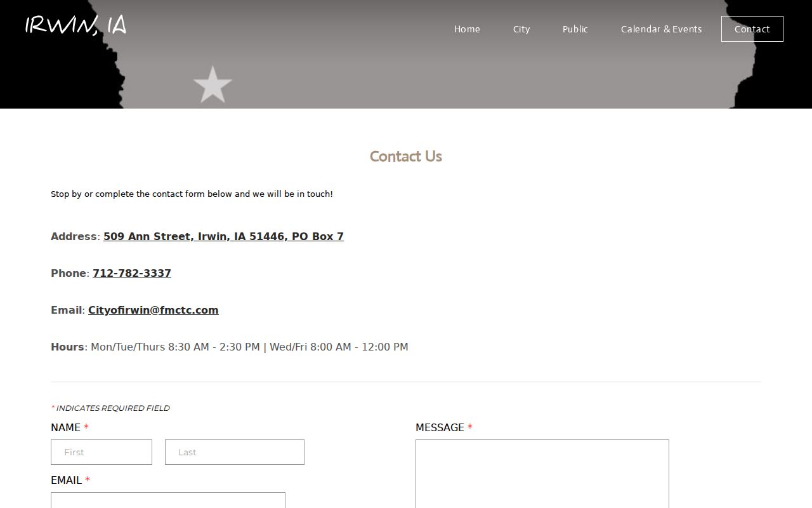Click the Indicates Required Field note

tap(110, 408)
